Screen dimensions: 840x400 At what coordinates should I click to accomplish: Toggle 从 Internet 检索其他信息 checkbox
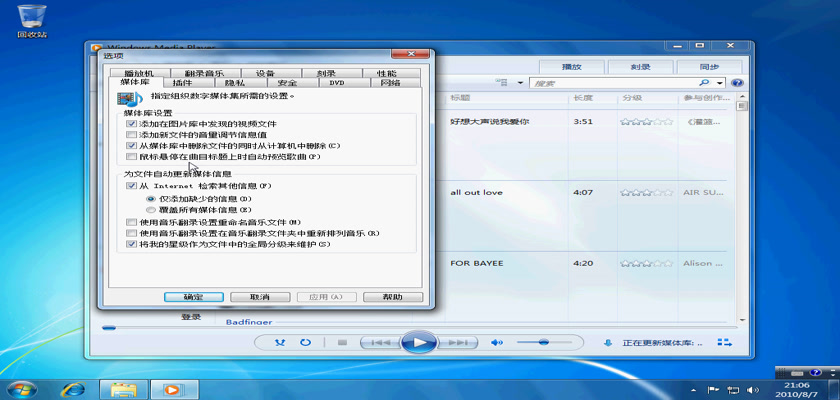pos(132,187)
